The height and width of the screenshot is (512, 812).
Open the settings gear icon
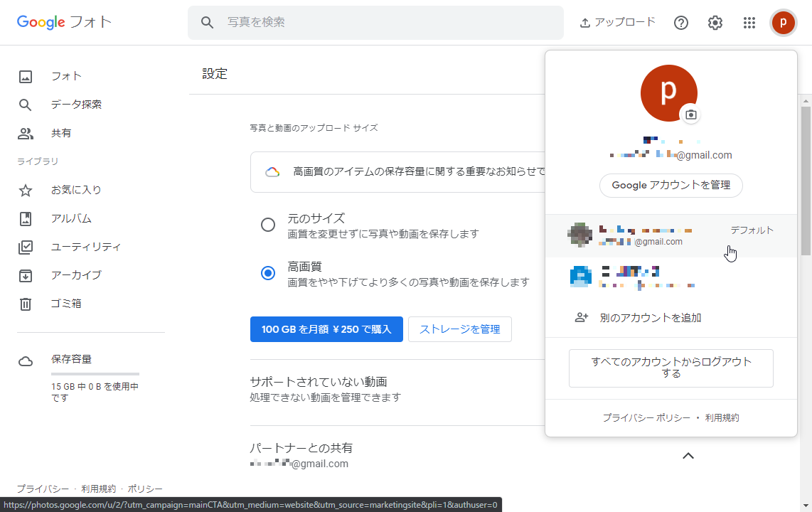(x=715, y=22)
